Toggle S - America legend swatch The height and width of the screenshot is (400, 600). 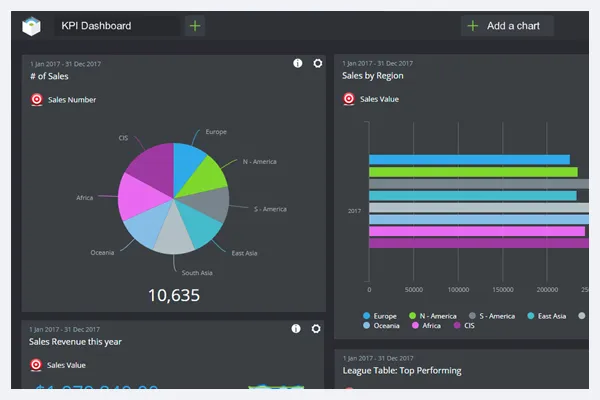[x=472, y=316]
